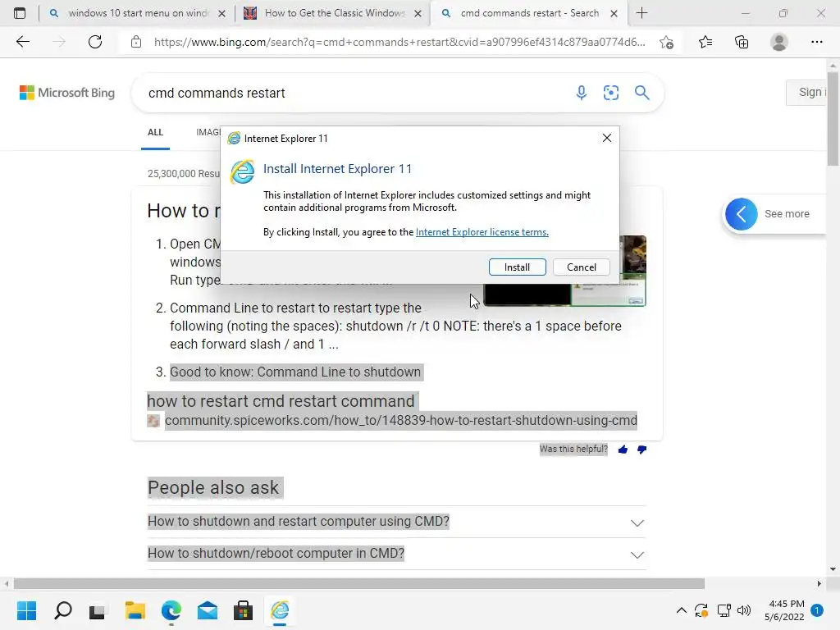Start voice search with microphone icon
Screen dimensions: 840x630
coord(582,93)
